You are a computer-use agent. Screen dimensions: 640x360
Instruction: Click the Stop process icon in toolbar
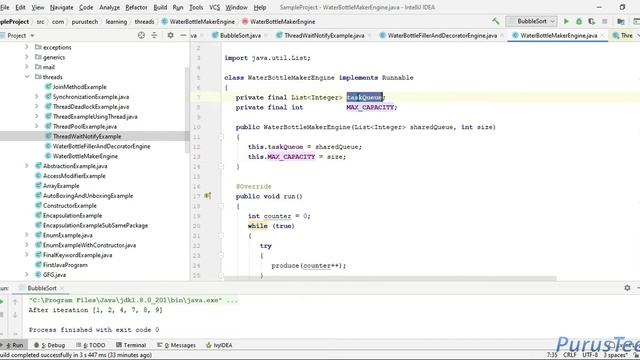(604, 21)
